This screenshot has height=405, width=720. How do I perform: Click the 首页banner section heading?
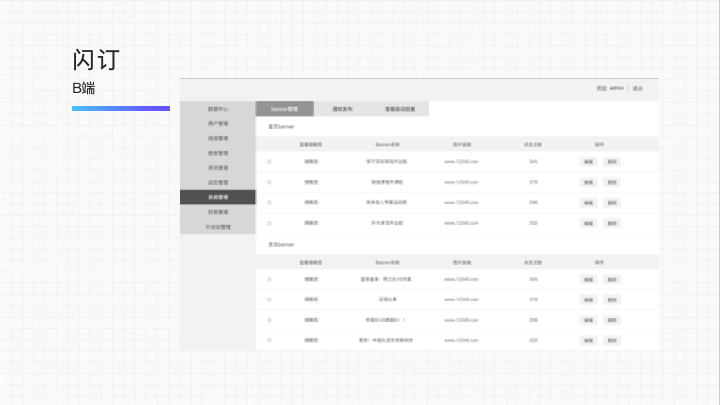pyautogui.click(x=281, y=127)
